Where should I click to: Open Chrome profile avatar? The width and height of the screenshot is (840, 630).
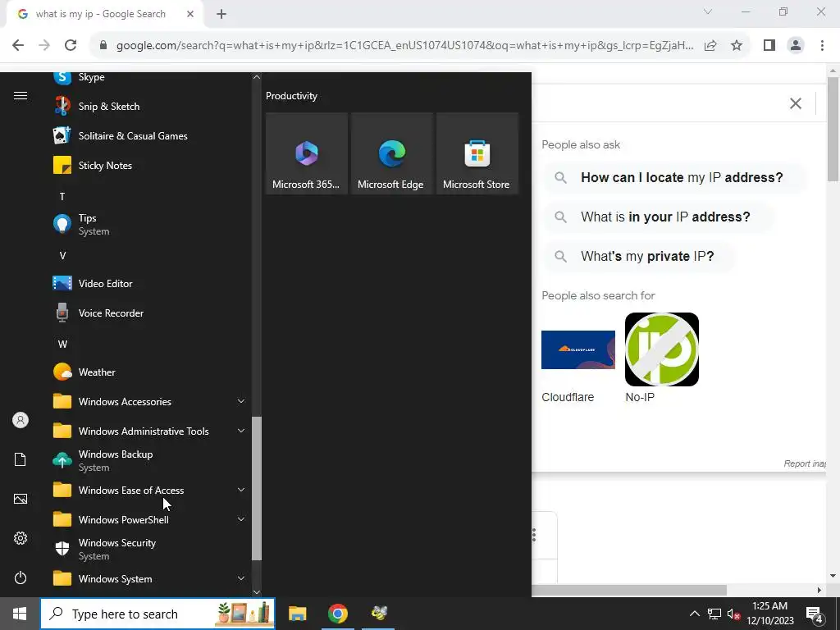(x=796, y=46)
